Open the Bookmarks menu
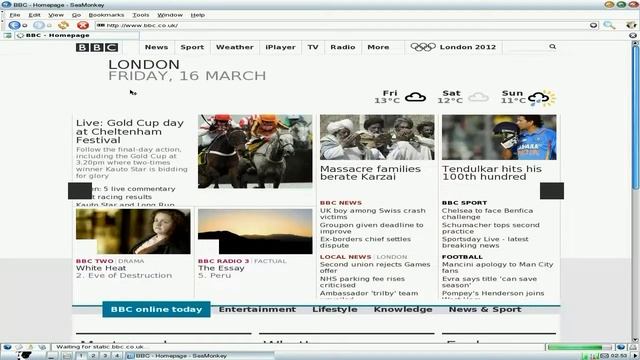Viewport: 640px width, 360px height. (106, 15)
